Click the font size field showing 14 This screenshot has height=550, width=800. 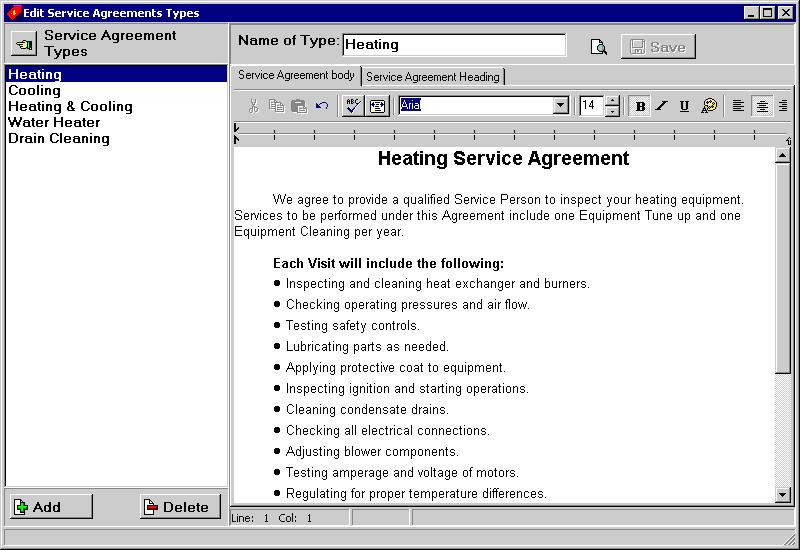tap(592, 106)
